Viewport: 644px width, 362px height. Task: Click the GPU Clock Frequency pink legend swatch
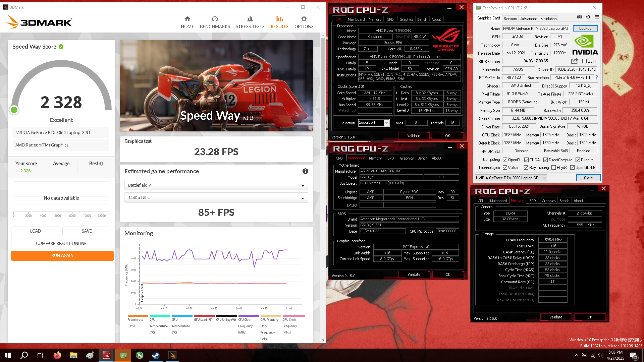point(293,316)
